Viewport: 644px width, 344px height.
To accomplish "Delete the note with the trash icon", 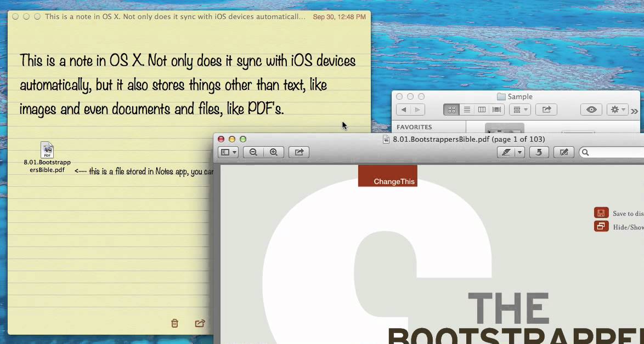I will click(174, 324).
